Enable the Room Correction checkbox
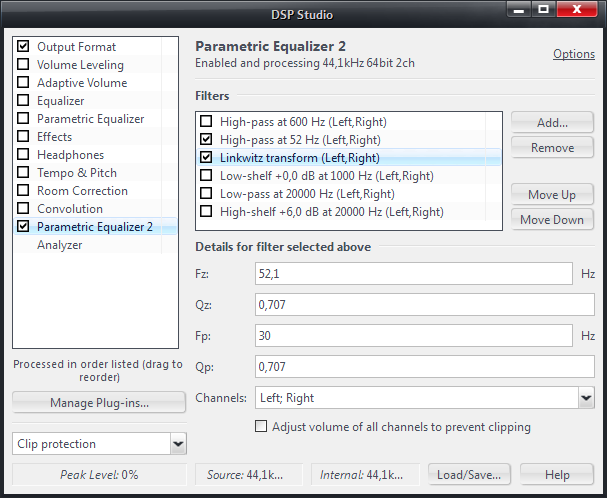Screen dimensions: 607x498 (23, 191)
